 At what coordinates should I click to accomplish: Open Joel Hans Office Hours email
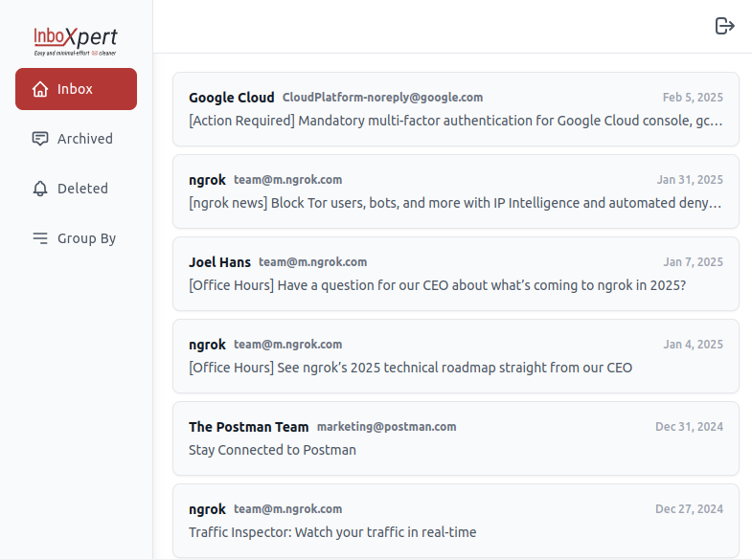pos(437,285)
